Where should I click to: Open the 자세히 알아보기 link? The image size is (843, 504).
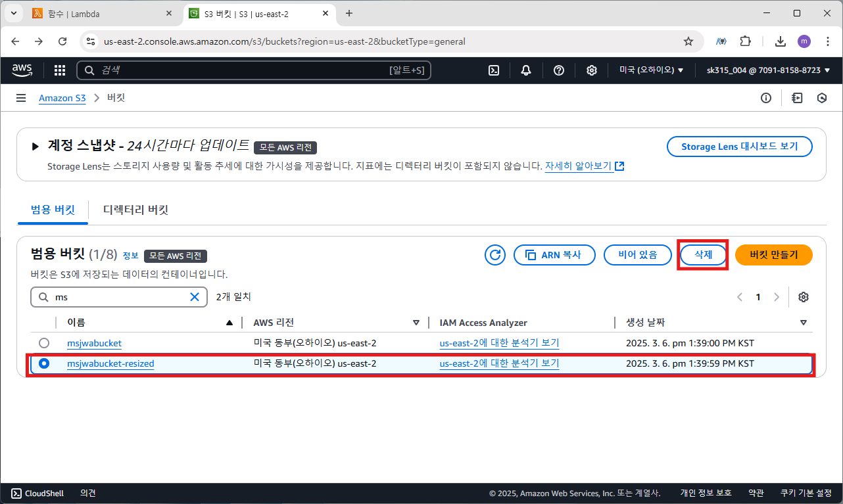coord(584,166)
